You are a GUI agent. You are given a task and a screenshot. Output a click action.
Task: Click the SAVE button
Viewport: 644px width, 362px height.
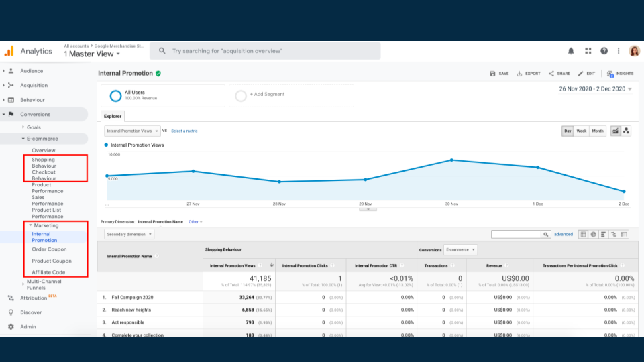coord(499,74)
